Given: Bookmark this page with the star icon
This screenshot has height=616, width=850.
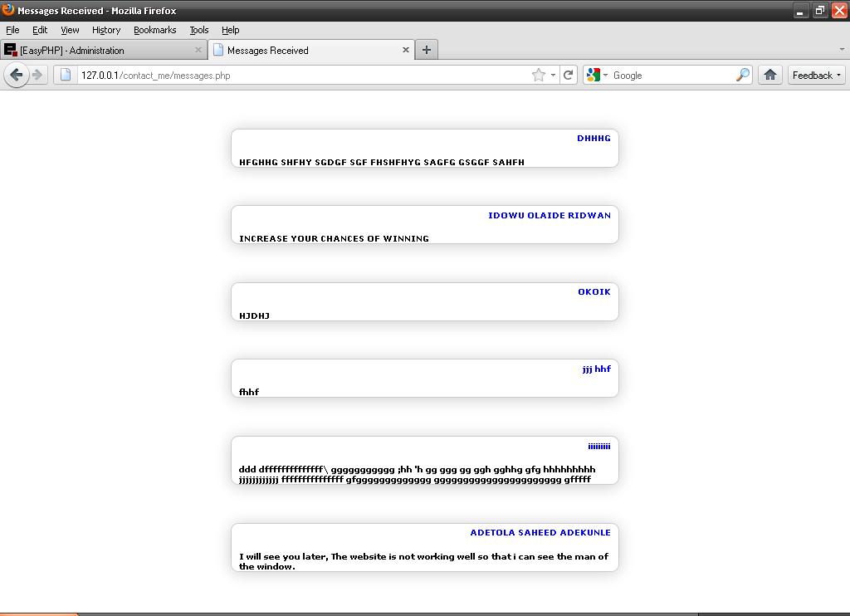Looking at the screenshot, I should 538,75.
